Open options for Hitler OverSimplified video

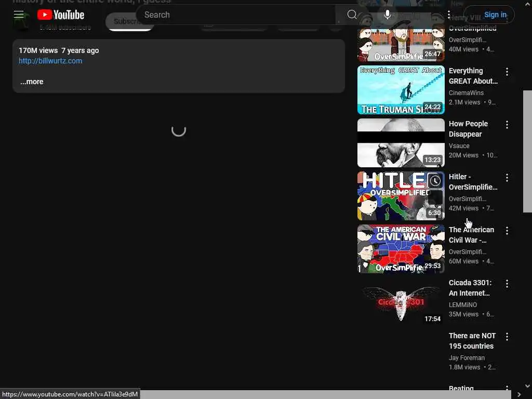click(507, 178)
